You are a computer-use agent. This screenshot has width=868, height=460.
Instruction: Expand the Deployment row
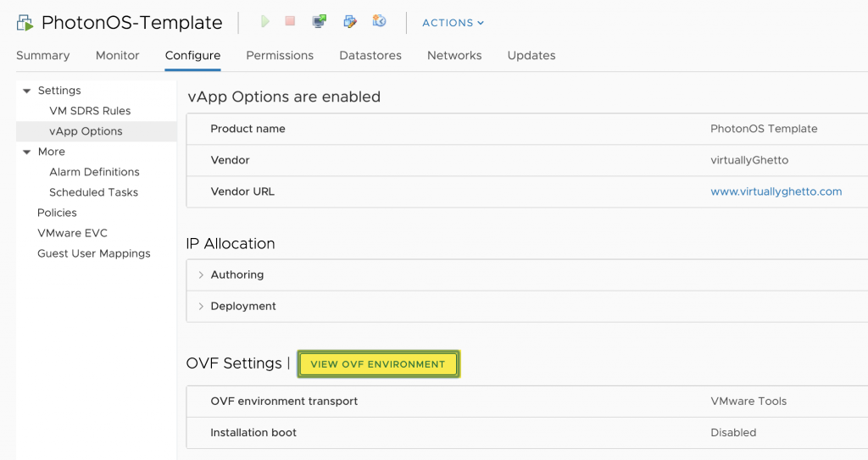[201, 306]
